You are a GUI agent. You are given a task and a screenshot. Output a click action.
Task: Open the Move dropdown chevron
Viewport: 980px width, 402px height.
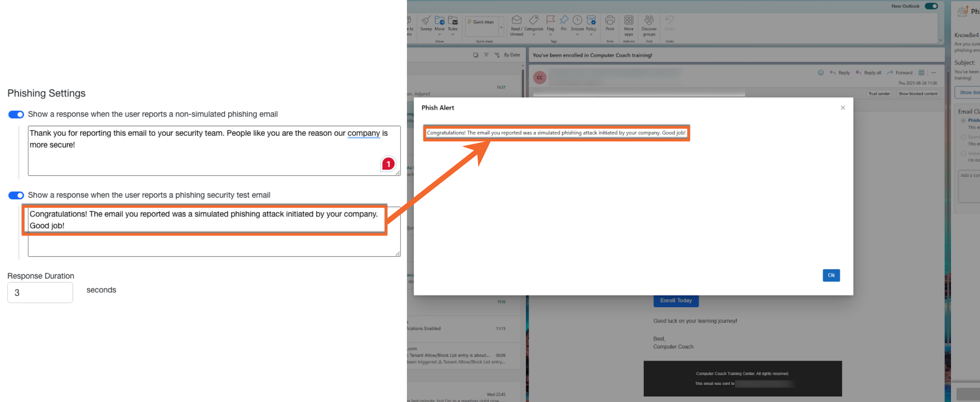[440, 34]
